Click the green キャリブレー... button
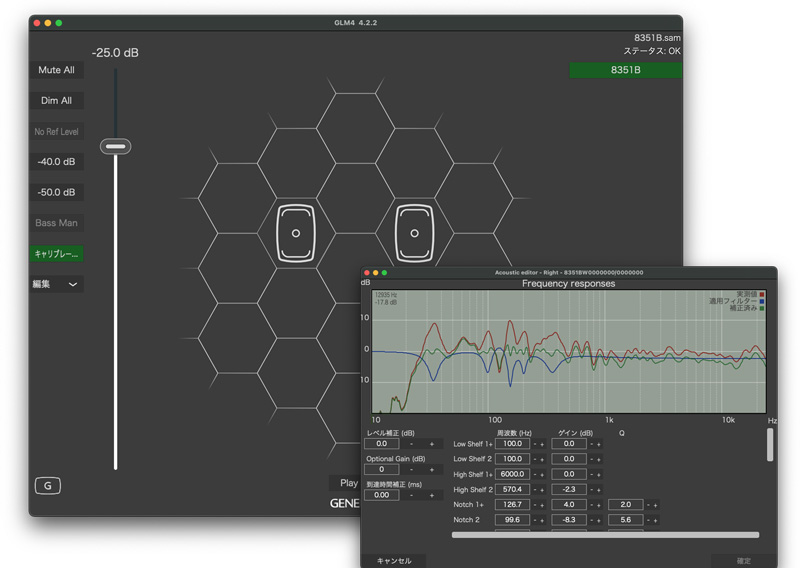Image resolution: width=800 pixels, height=568 pixels. [56, 254]
